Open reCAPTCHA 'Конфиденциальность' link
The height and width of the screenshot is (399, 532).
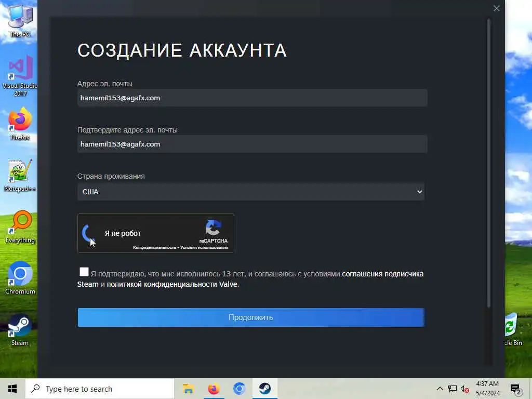pyautogui.click(x=154, y=247)
